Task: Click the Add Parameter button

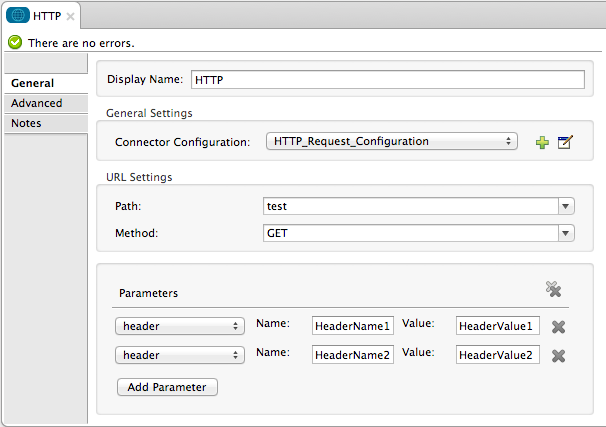Action: (x=167, y=387)
